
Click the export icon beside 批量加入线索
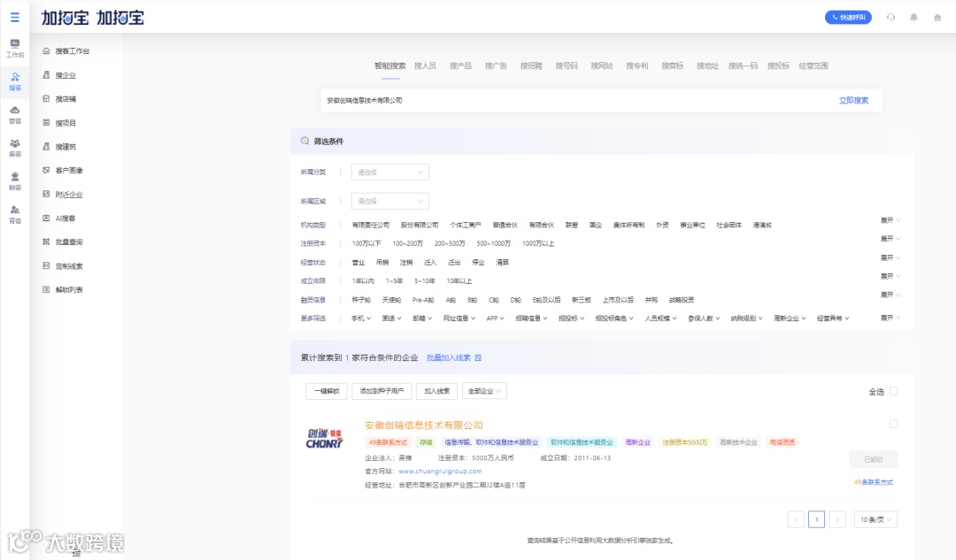point(478,357)
